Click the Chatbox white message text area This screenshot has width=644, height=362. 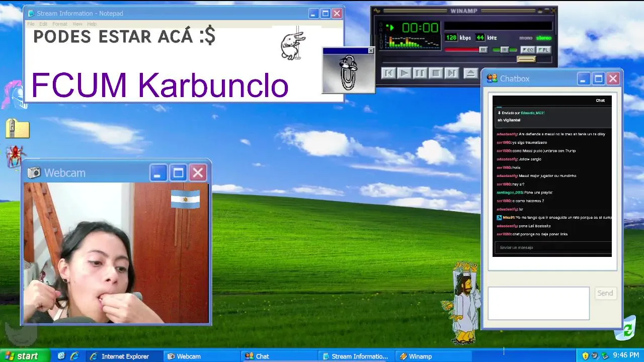[538, 303]
